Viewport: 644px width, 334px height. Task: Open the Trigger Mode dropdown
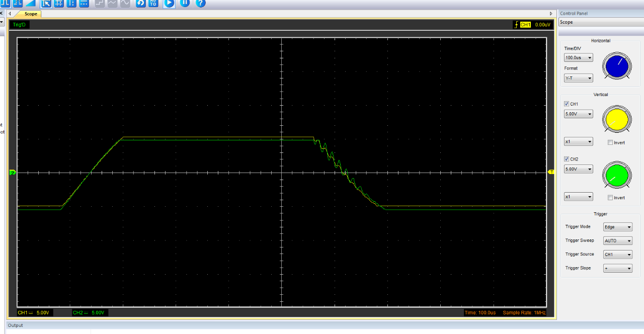click(x=617, y=226)
